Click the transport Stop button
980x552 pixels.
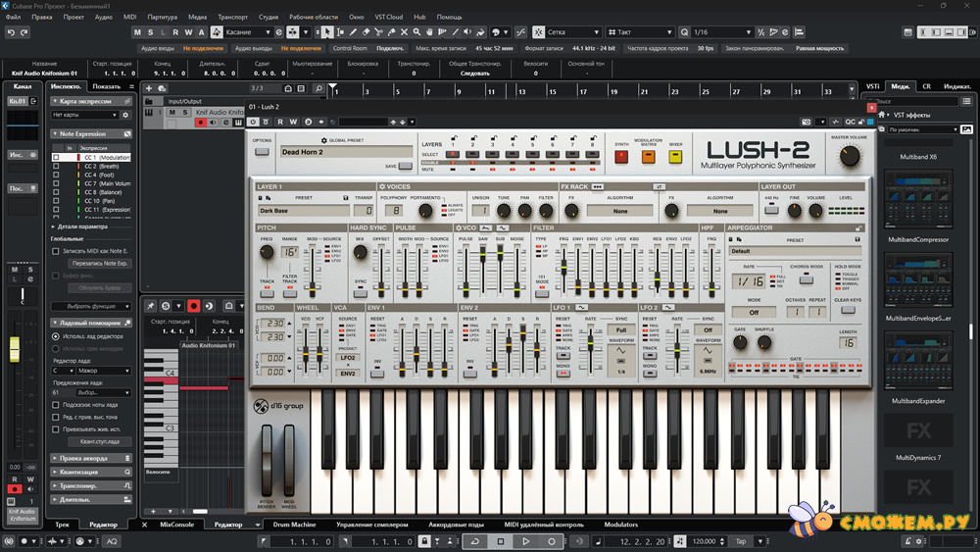coord(500,541)
